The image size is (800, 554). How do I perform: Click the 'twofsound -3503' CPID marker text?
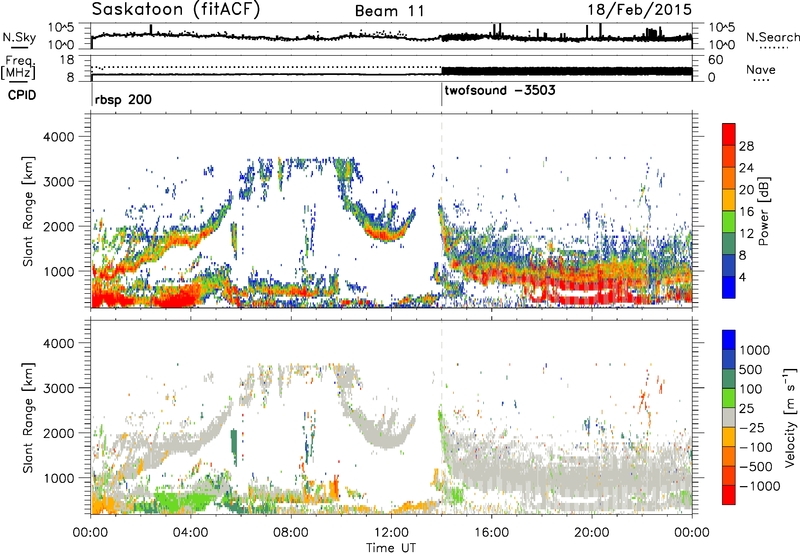[500, 91]
